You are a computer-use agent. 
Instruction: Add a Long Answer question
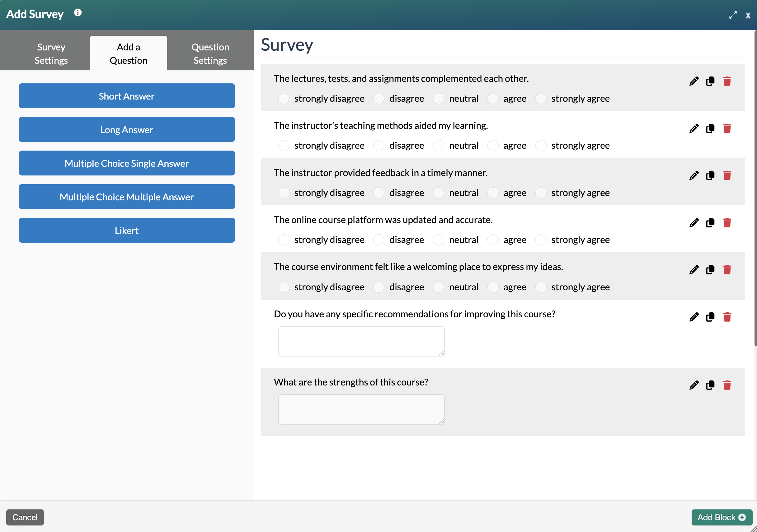[127, 129]
